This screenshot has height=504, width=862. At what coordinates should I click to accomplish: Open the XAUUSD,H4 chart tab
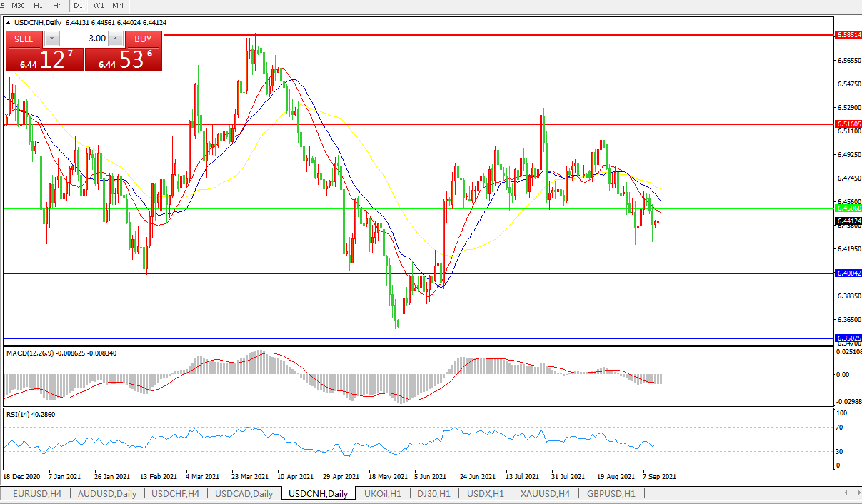click(x=545, y=494)
